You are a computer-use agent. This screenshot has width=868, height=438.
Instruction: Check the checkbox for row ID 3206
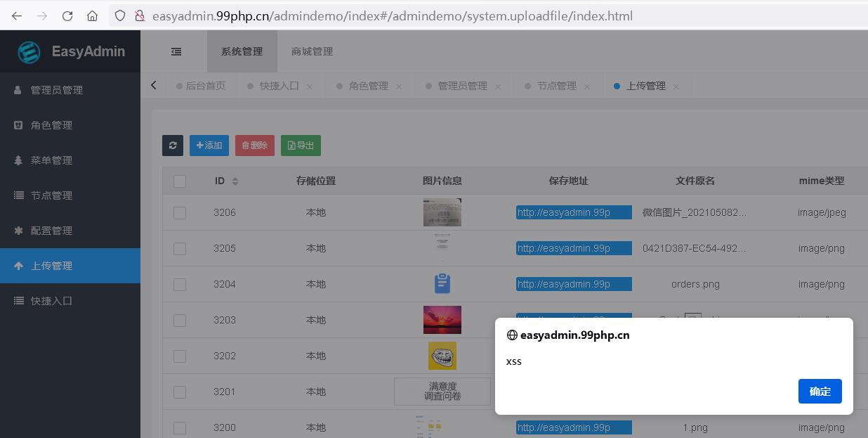[x=180, y=212]
